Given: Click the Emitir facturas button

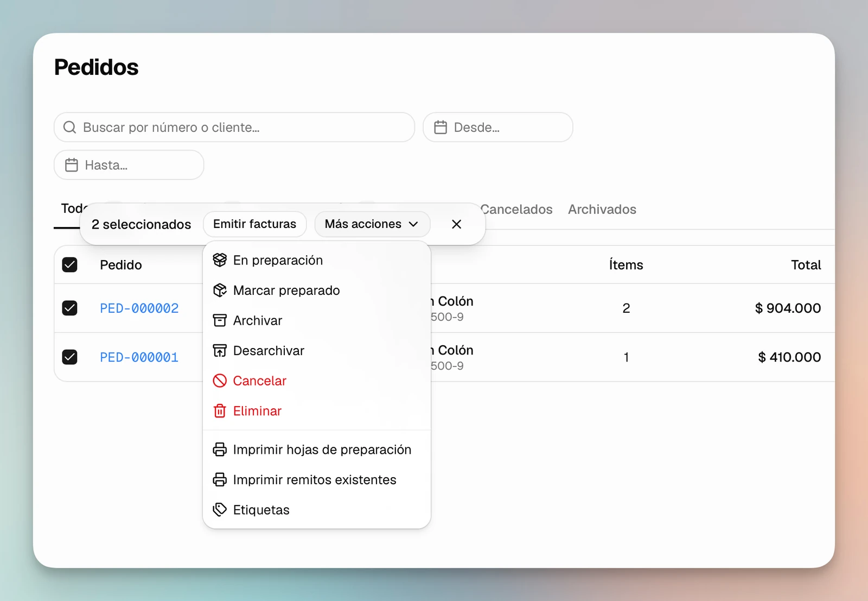Looking at the screenshot, I should (254, 224).
